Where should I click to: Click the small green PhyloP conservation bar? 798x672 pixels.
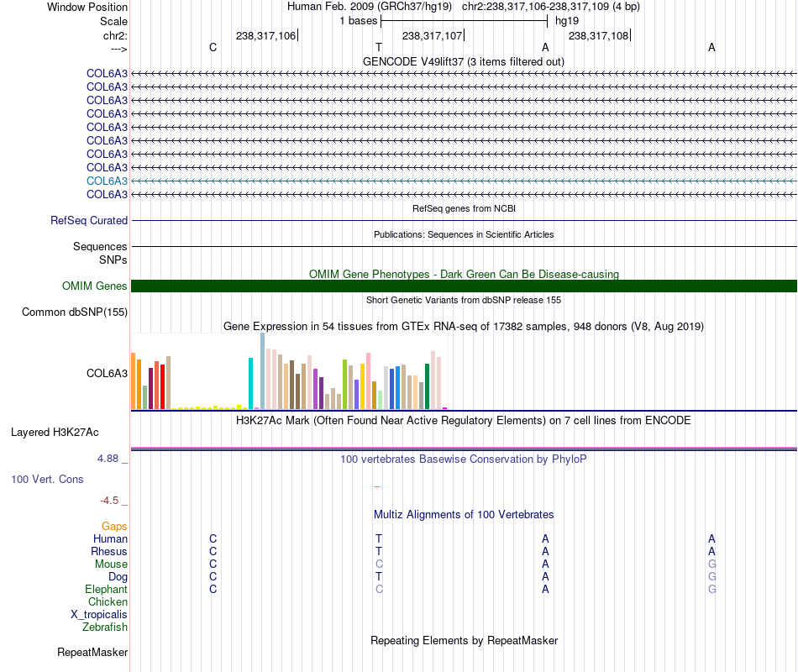point(377,486)
